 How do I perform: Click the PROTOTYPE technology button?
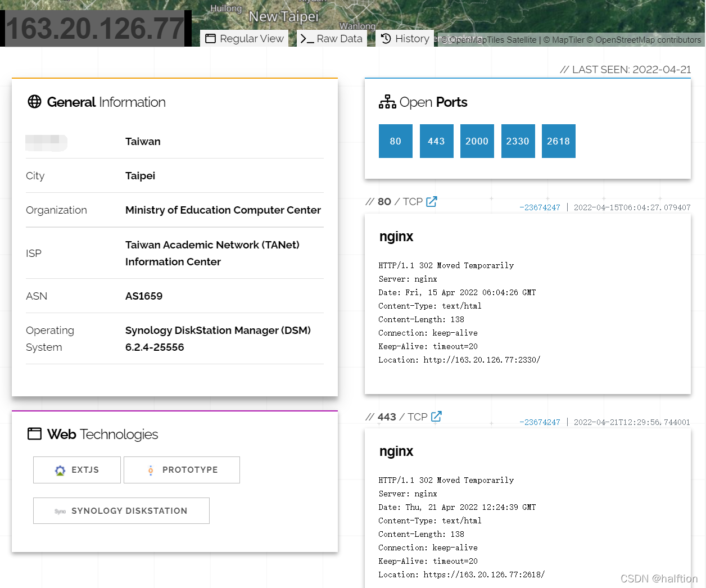182,470
